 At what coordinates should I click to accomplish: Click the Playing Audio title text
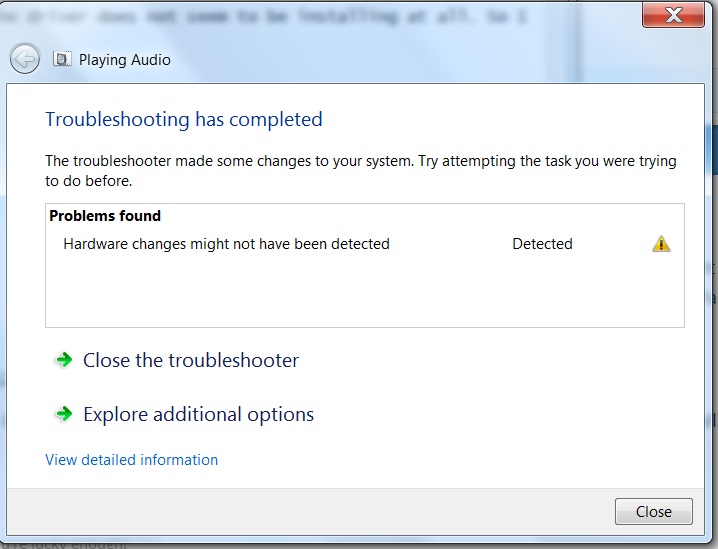point(125,60)
